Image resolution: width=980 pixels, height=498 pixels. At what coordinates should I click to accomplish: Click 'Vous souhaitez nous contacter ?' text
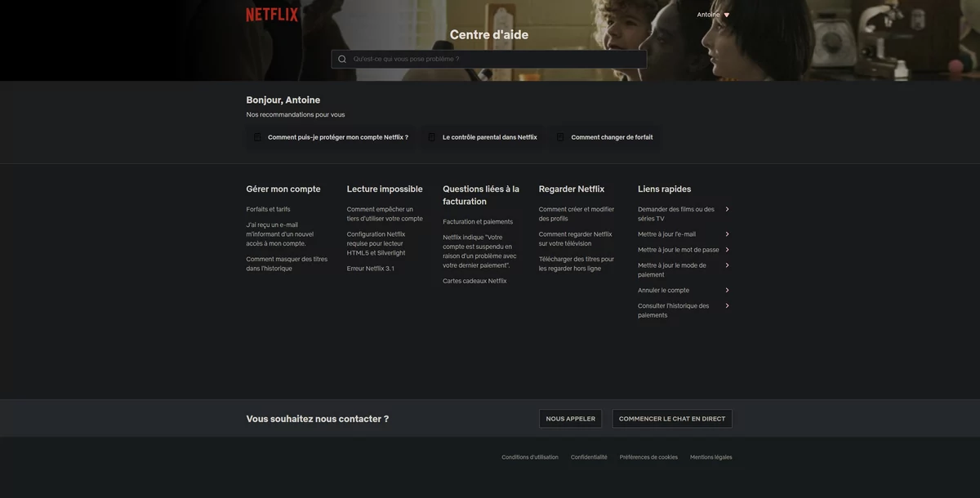[x=318, y=419]
